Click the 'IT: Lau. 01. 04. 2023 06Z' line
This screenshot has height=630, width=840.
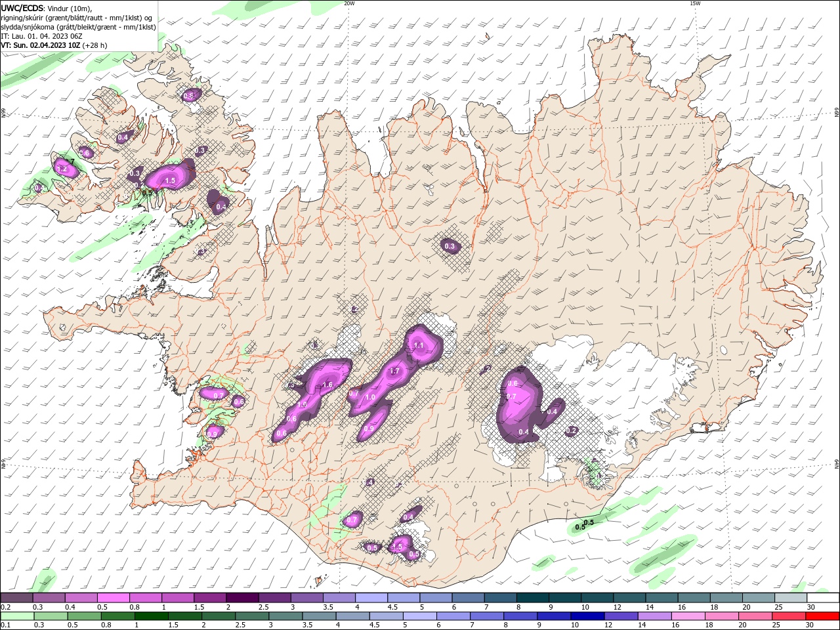(x=42, y=36)
